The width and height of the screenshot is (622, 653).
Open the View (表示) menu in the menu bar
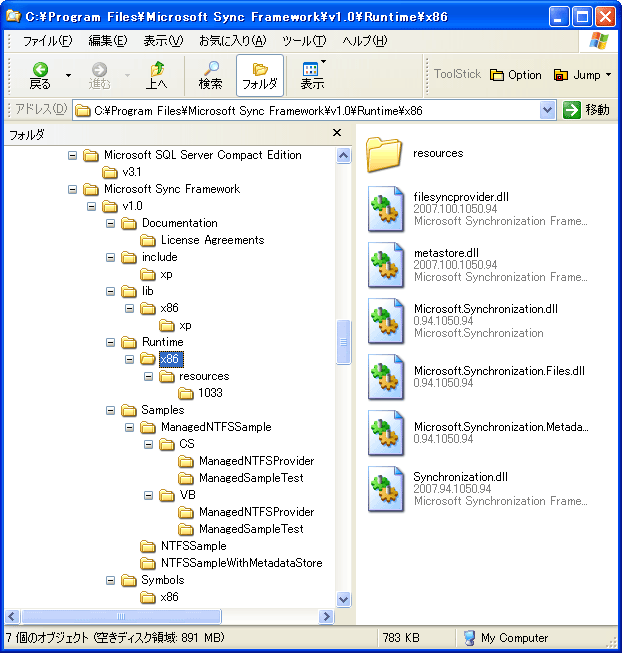(163, 41)
